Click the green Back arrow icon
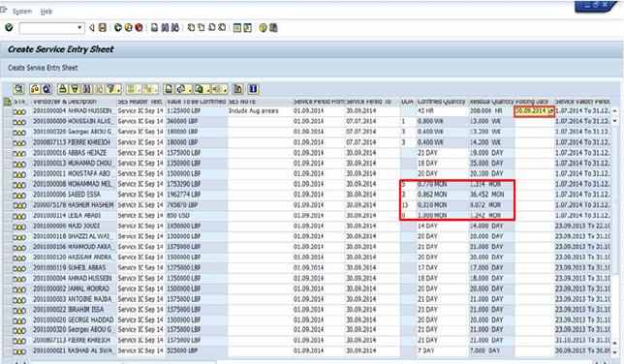Screen dimensions: 624x364 [118, 27]
